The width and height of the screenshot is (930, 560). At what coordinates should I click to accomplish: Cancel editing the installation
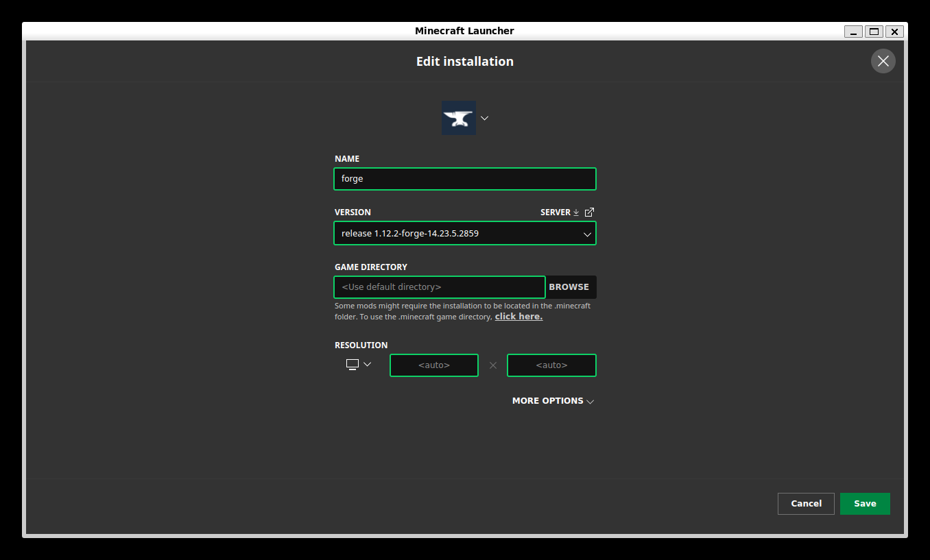click(806, 504)
